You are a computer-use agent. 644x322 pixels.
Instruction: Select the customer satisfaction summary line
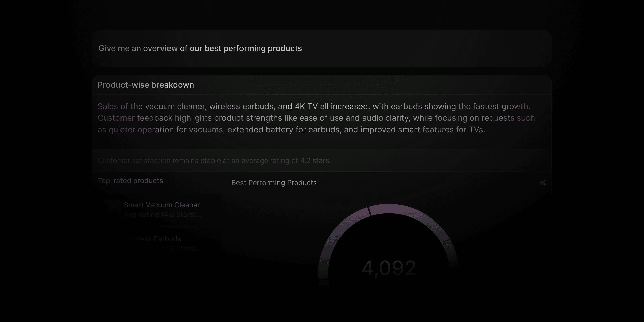[214, 160]
